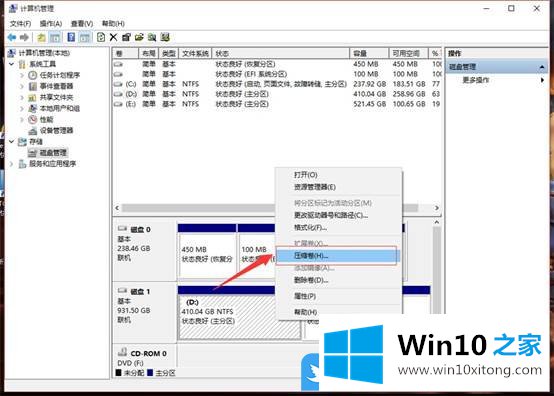Viewport: 554px width, 396px height.
Task: Click the drive icon of the (E:) volume row
Action: 118,104
